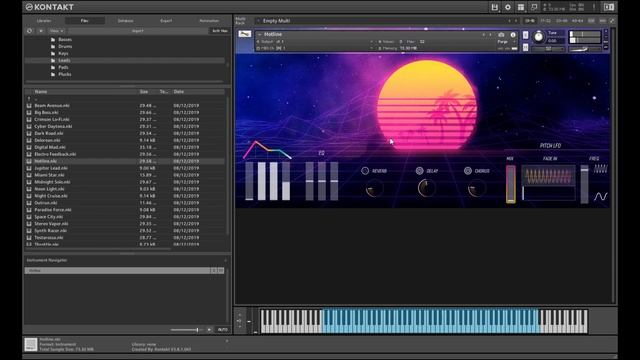Click the Import button
This screenshot has width=640, height=360.
point(138,31)
